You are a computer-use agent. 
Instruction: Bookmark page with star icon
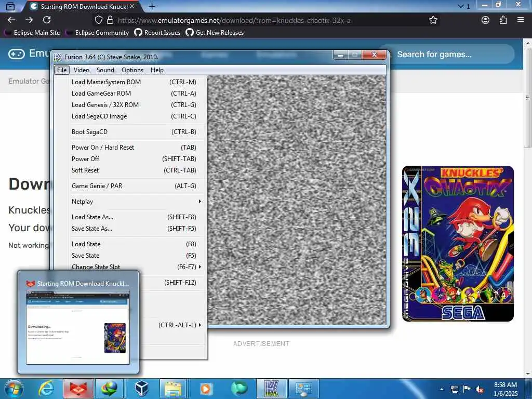point(433,20)
